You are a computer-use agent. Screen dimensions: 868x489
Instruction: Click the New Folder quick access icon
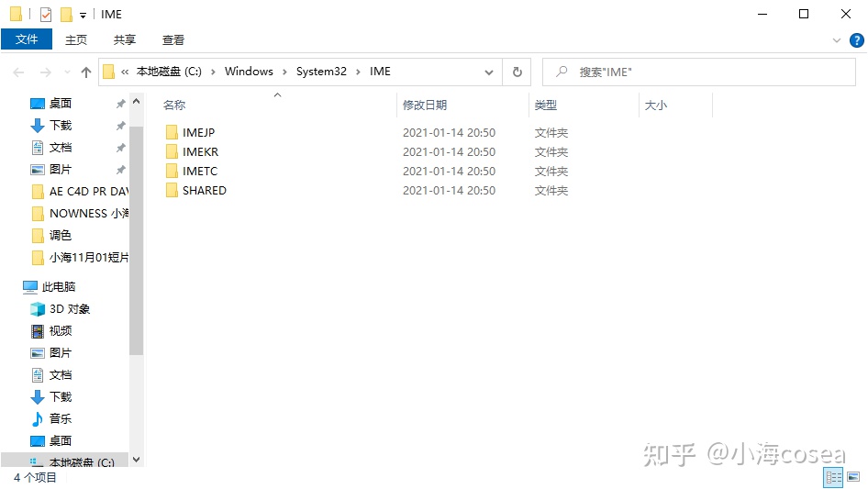(x=66, y=15)
